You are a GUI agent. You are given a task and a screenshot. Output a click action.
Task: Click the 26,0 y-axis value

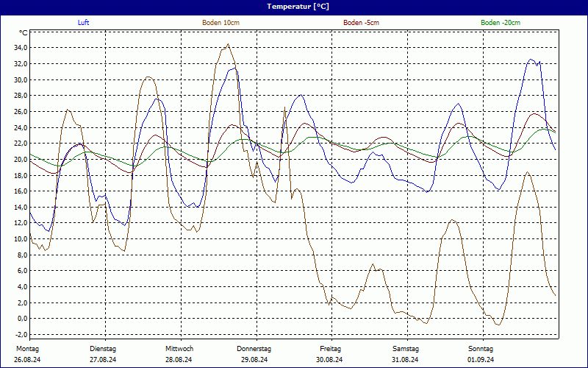[21, 112]
